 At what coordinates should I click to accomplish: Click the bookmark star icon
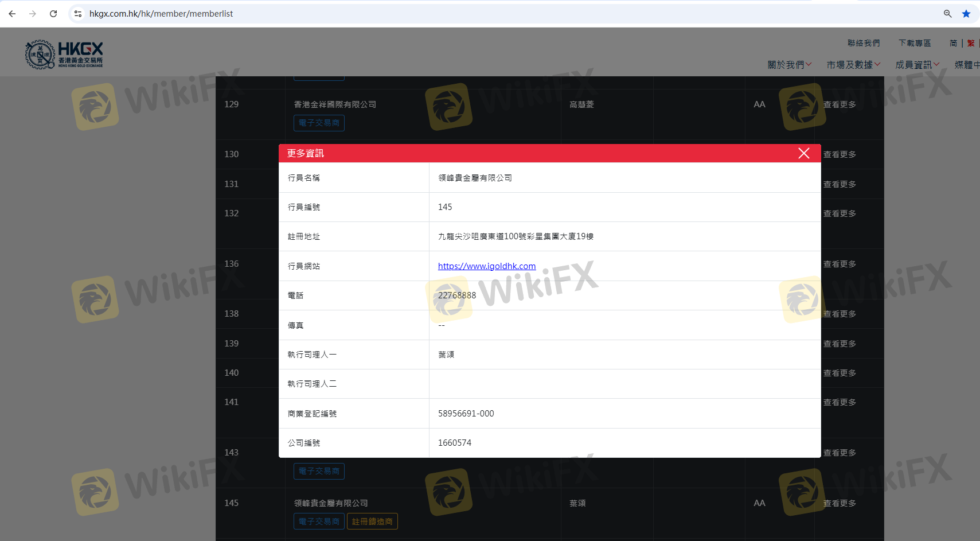(x=966, y=14)
